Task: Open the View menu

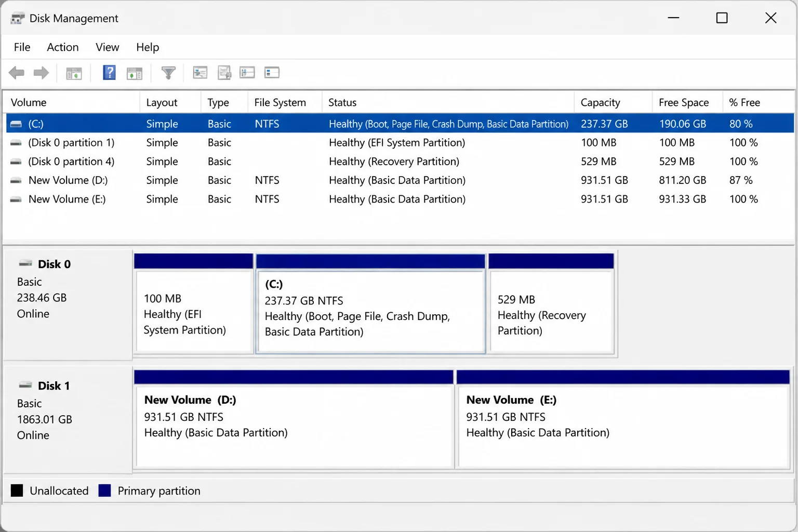Action: [107, 47]
